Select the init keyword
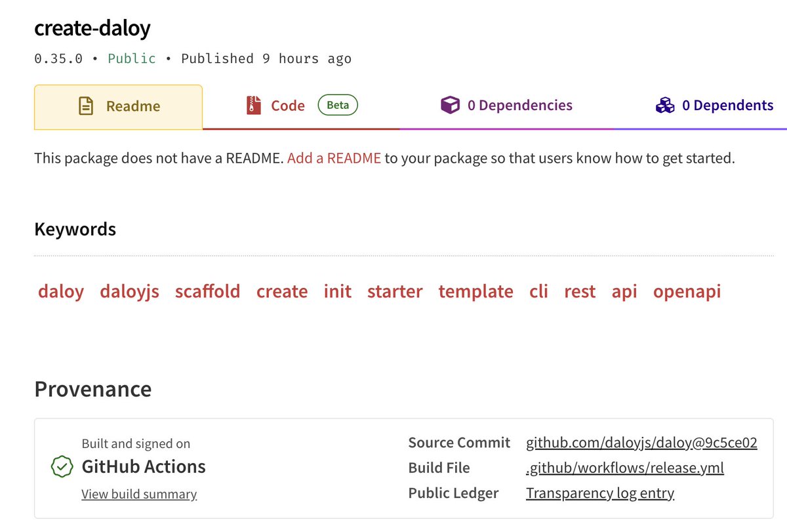787x532 pixels. pyautogui.click(x=337, y=291)
